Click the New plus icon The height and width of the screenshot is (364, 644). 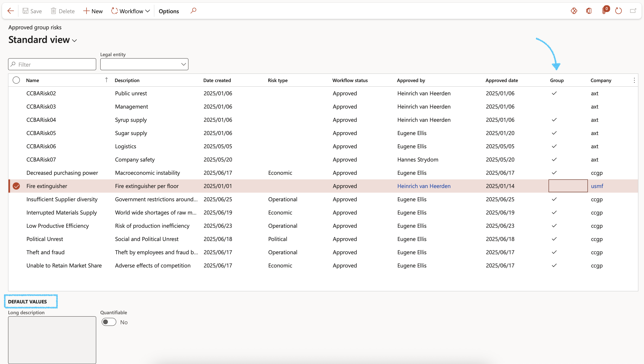[86, 11]
